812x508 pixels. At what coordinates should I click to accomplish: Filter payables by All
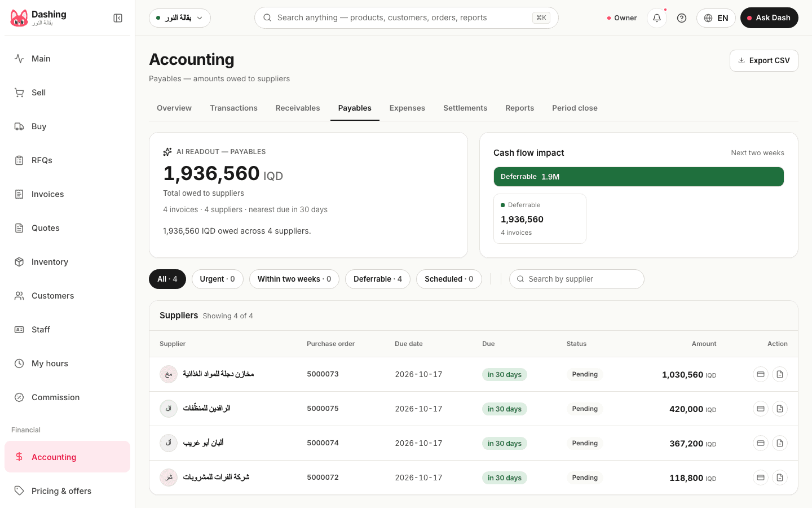[167, 279]
